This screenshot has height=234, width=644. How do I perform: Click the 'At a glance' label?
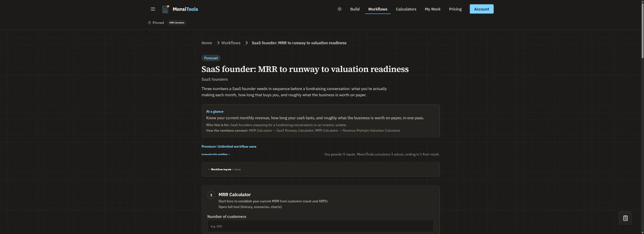pos(215,111)
